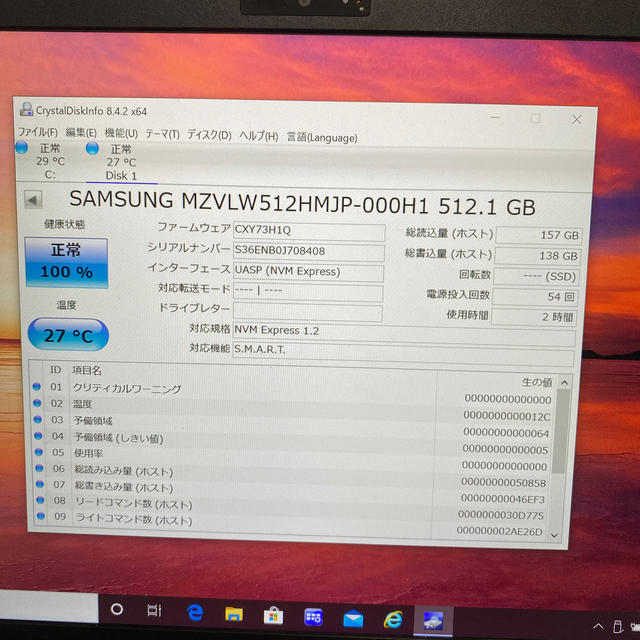Click the CrystalDiskInfo taskbar icon
This screenshot has height=640, width=640.
point(433,621)
